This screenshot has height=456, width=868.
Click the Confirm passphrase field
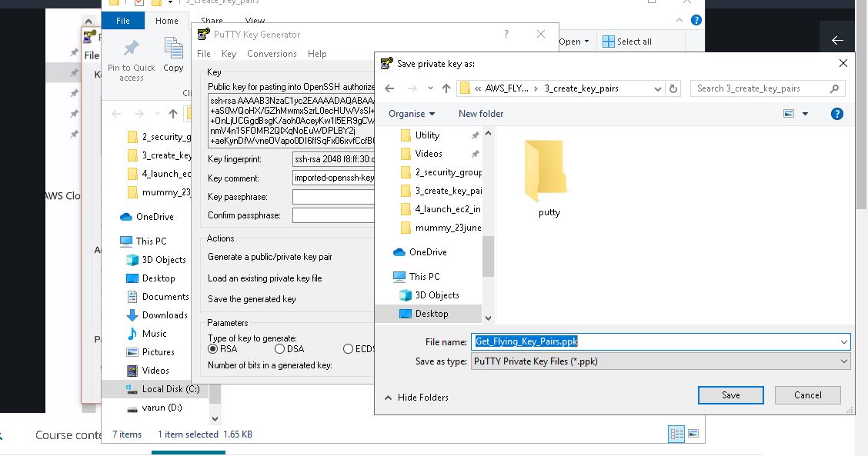[333, 215]
